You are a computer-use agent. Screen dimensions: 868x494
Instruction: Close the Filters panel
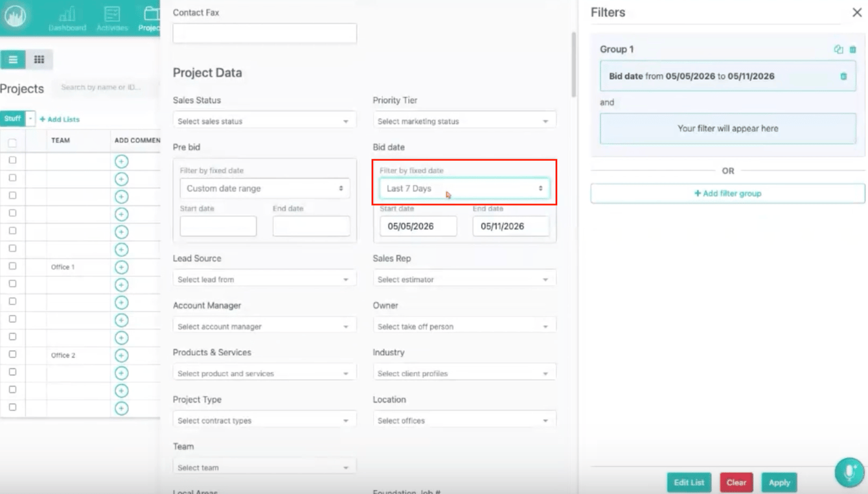[x=856, y=12]
